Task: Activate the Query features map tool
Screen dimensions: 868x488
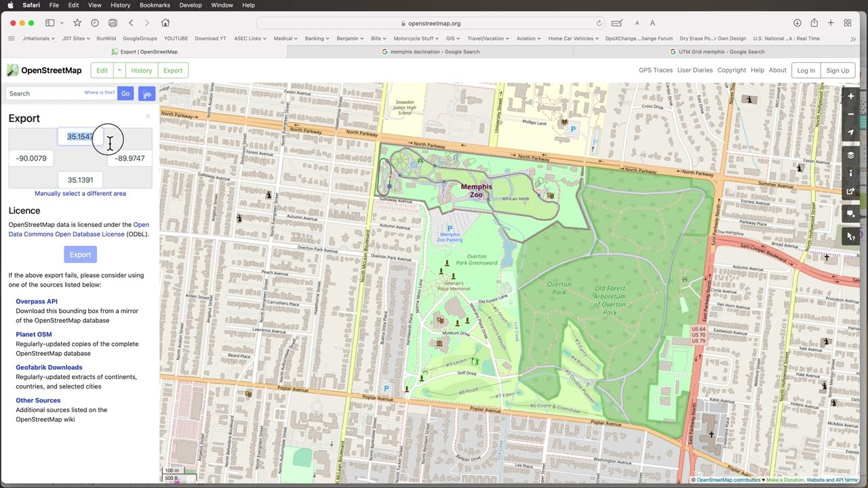Action: [850, 237]
